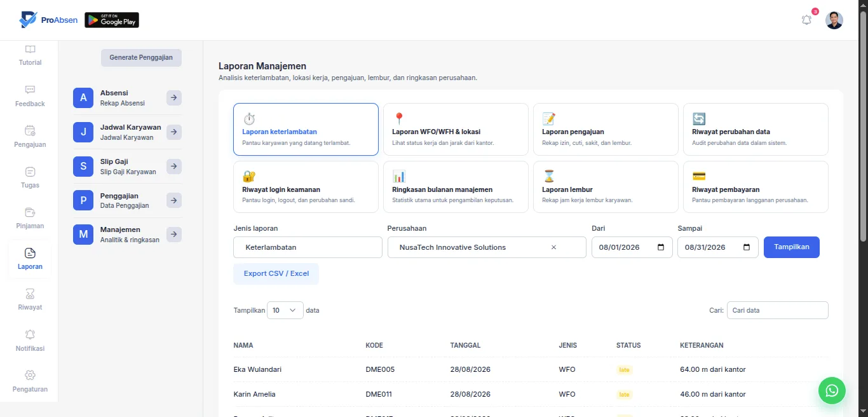The width and height of the screenshot is (868, 417).
Task: Select the Riwayat login keamanan card
Action: [x=306, y=187]
